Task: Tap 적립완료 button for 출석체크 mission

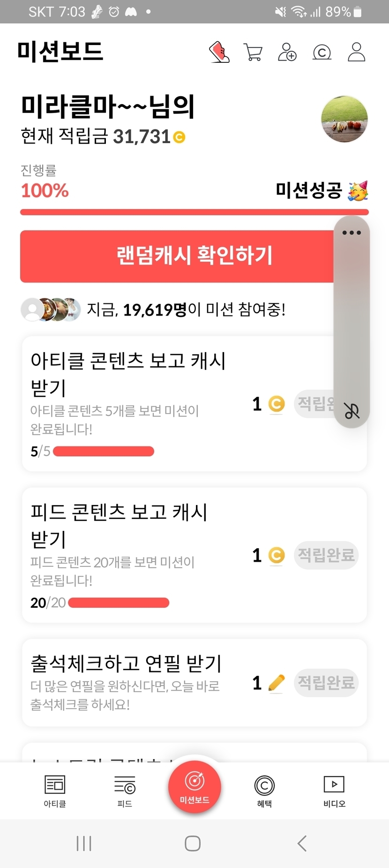Action: (x=326, y=683)
